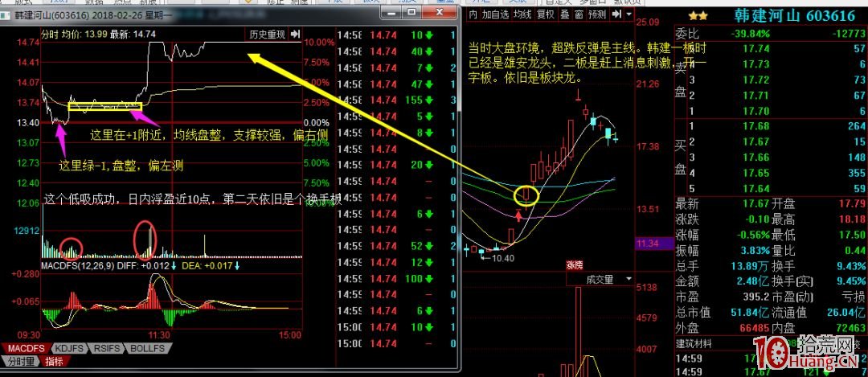Switch to the KDJFS indicator tab
The image size is (868, 377).
point(71,349)
